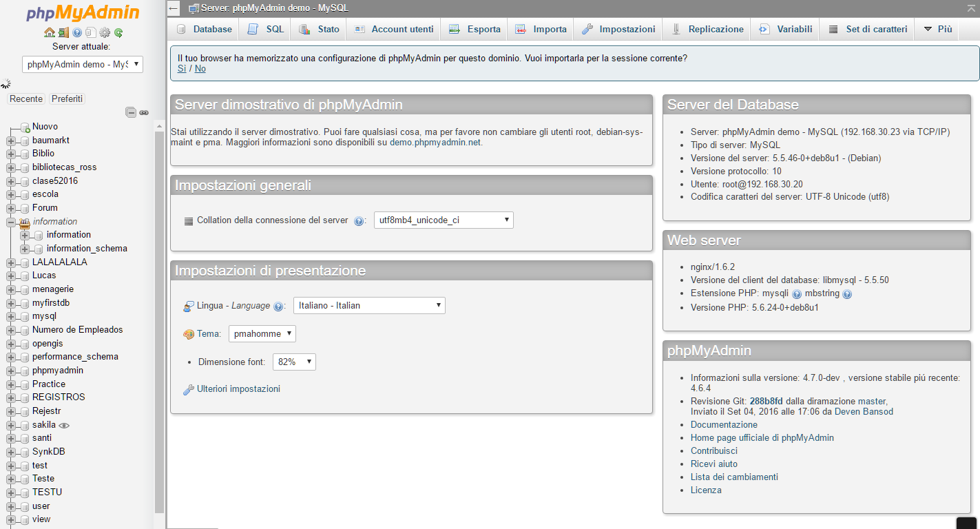The image size is (980, 529).
Task: Open the Importa tab
Action: coord(541,29)
